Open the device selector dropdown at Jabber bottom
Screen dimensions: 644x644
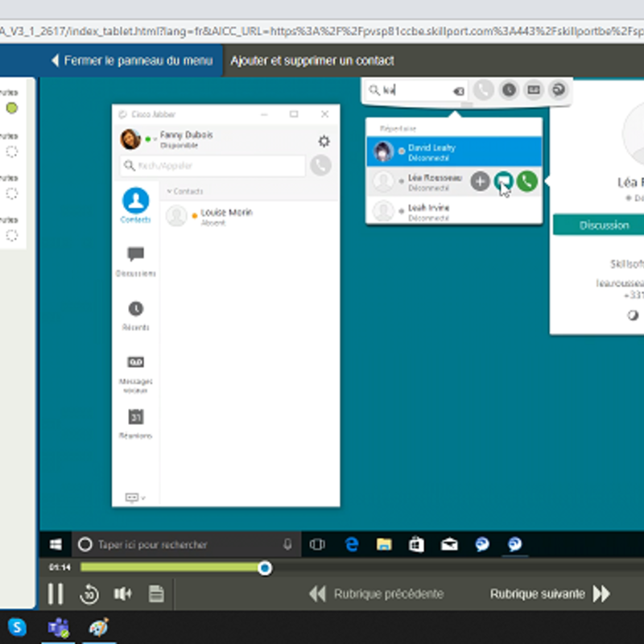coord(135,498)
